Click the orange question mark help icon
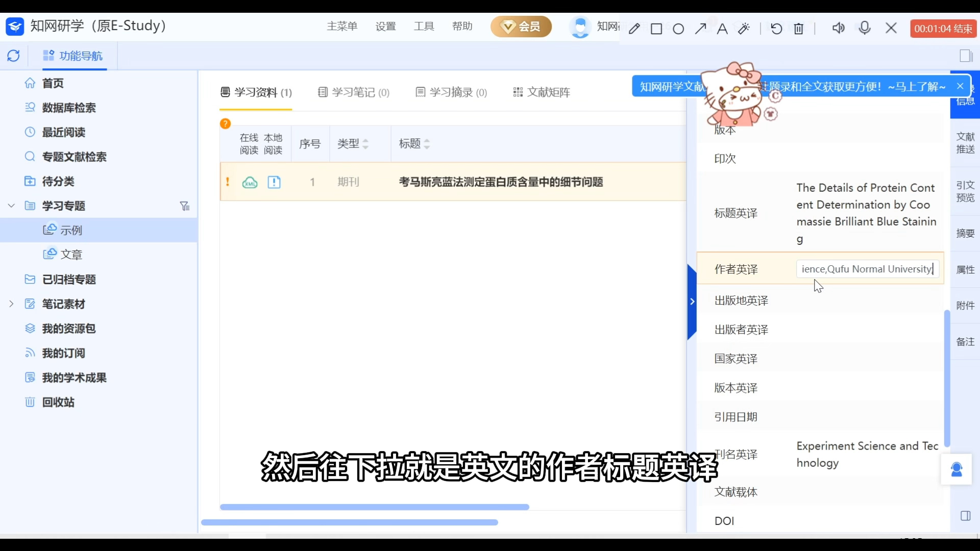 click(x=225, y=123)
